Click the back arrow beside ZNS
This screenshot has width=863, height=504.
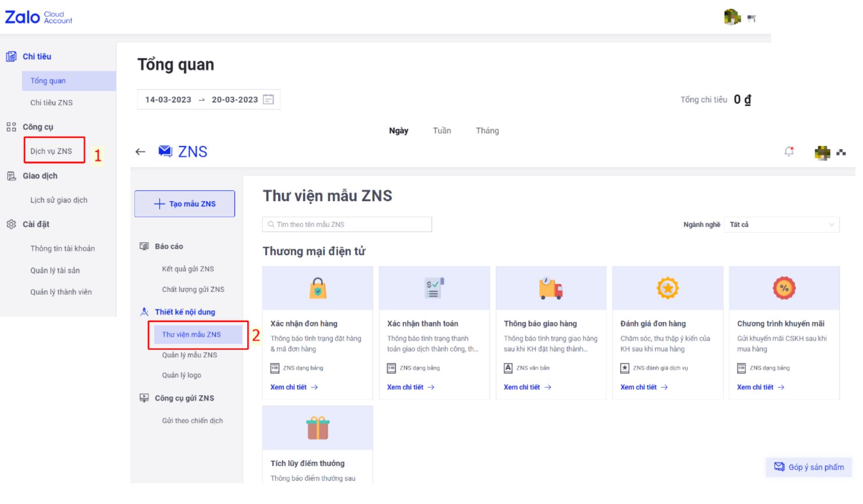[x=140, y=151]
